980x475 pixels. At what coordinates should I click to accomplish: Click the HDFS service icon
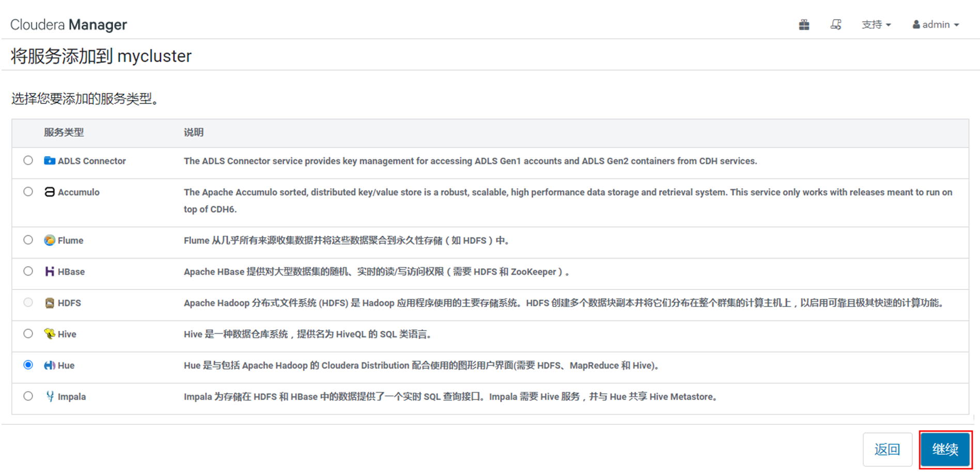[50, 303]
